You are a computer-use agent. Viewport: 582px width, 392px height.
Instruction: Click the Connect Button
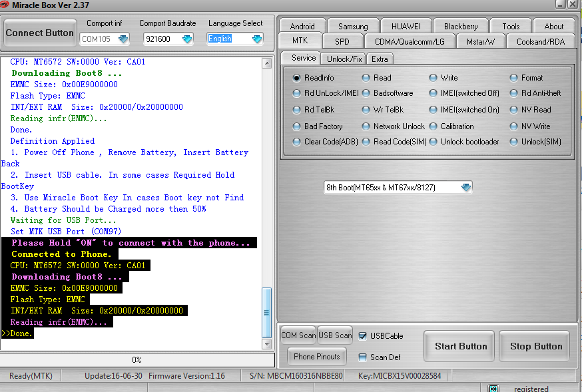[x=40, y=33]
